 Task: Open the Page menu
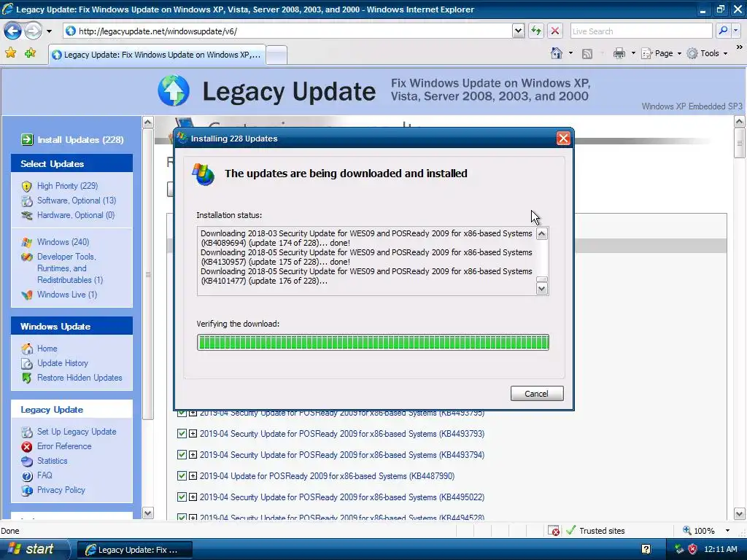click(661, 53)
